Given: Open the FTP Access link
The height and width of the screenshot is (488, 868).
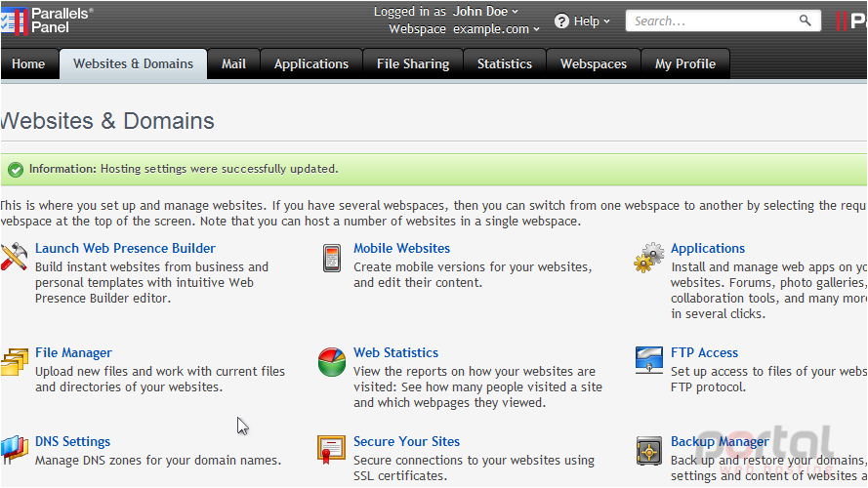Looking at the screenshot, I should point(705,353).
